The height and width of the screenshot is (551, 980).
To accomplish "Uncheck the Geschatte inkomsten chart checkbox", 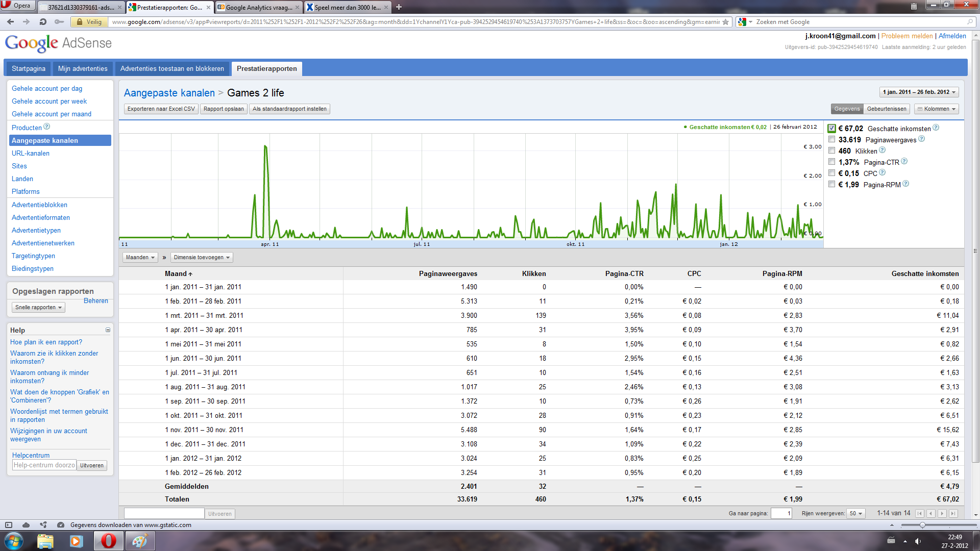I will tap(832, 128).
